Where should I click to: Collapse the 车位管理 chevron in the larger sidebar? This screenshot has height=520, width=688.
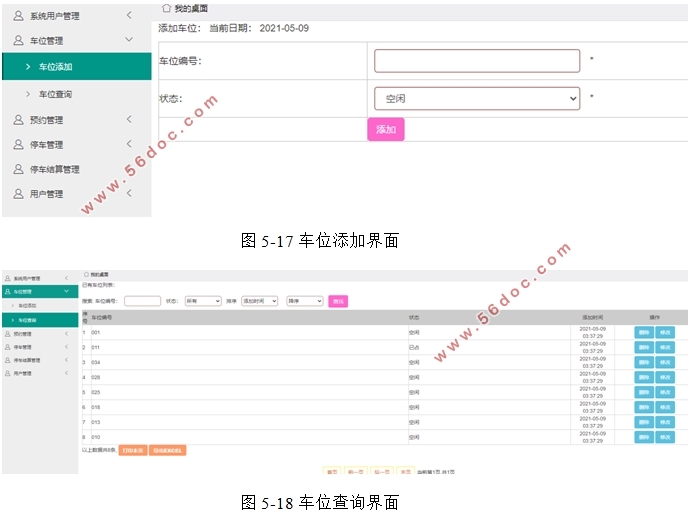pyautogui.click(x=128, y=40)
